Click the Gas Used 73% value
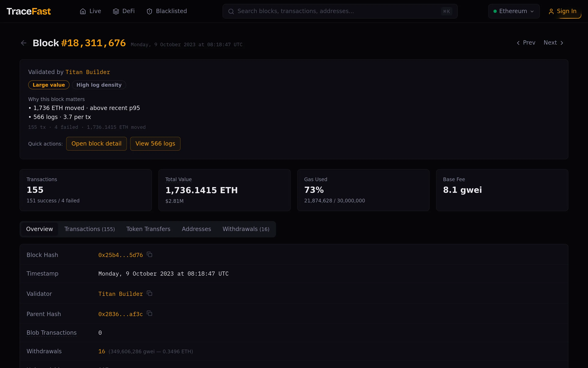The height and width of the screenshot is (368, 588). click(314, 190)
